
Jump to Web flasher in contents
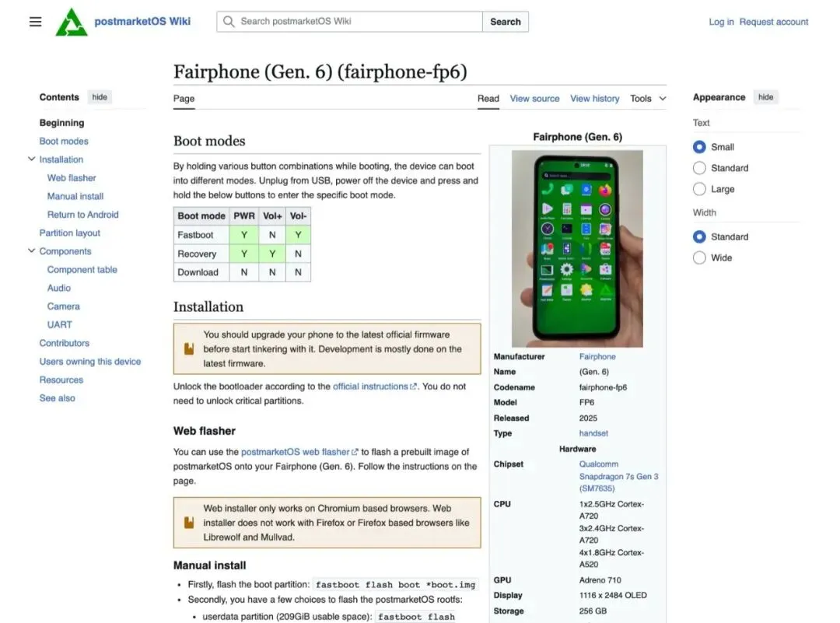tap(72, 178)
